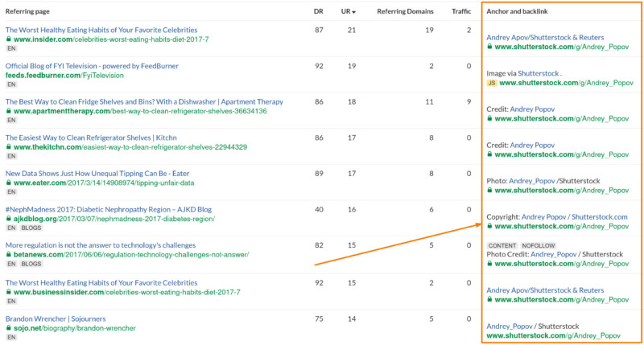Click the lock icon beside ajkdblog.org

9,218
